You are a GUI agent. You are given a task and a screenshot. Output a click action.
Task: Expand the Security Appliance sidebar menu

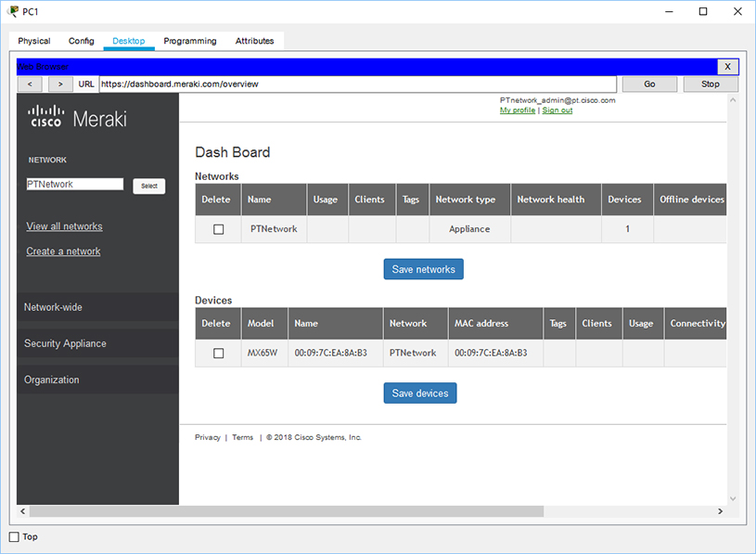[x=97, y=343]
